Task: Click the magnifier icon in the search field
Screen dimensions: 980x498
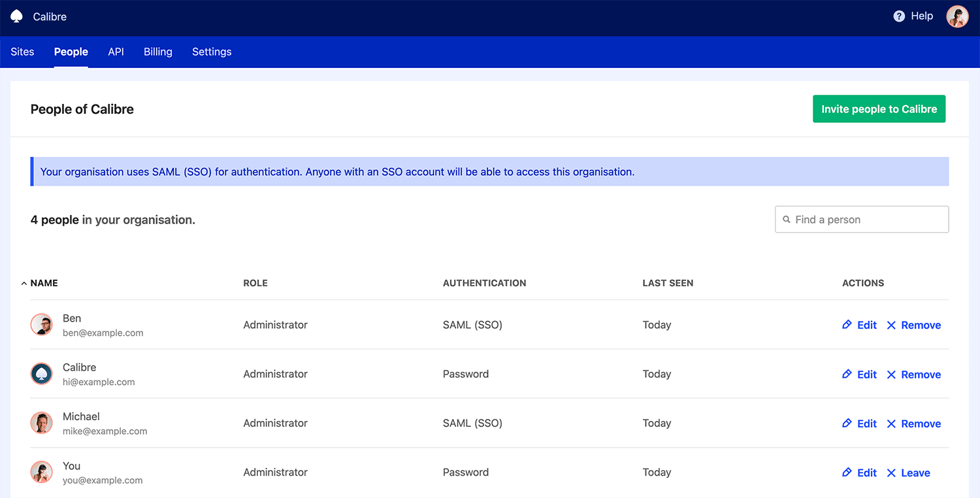Action: [787, 219]
